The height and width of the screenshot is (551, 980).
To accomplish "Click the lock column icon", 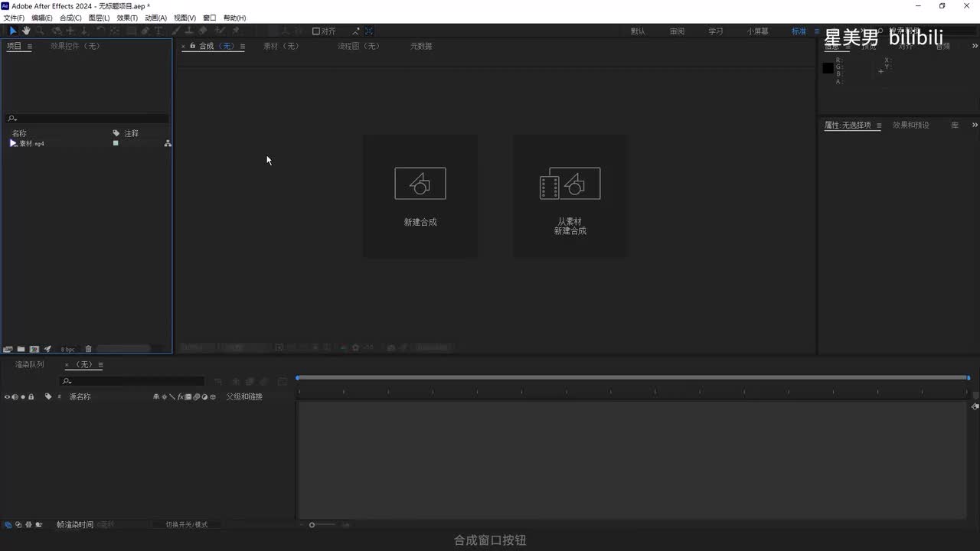I will coord(31,396).
